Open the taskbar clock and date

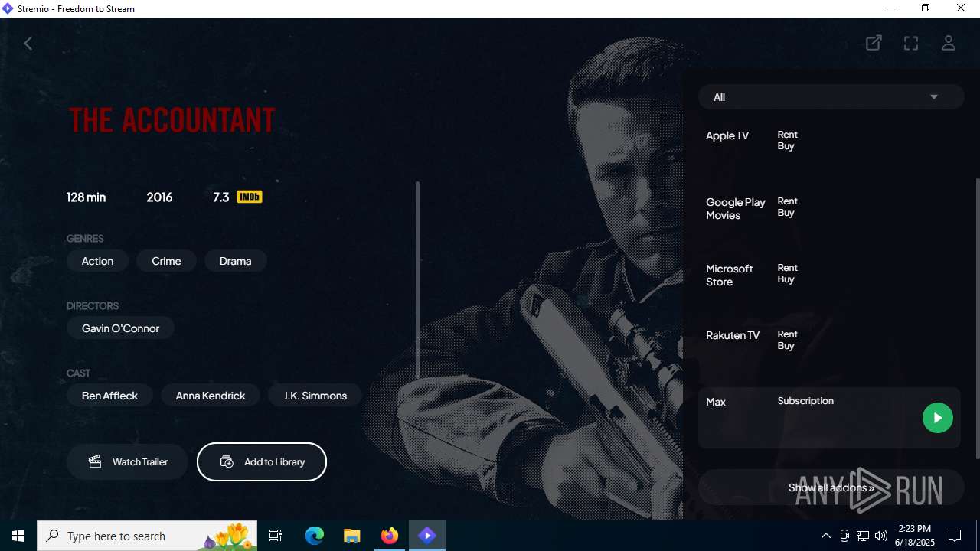tap(915, 536)
